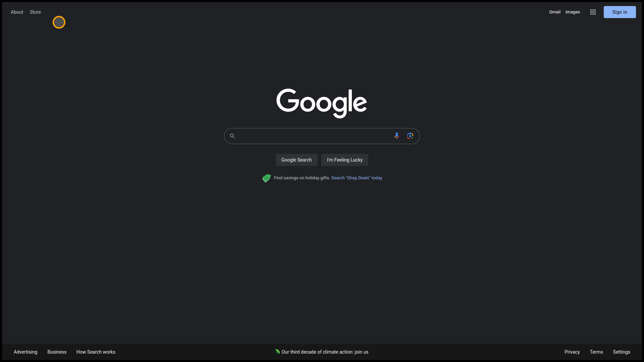Open the Privacy footer link
Image resolution: width=644 pixels, height=362 pixels.
tap(572, 352)
